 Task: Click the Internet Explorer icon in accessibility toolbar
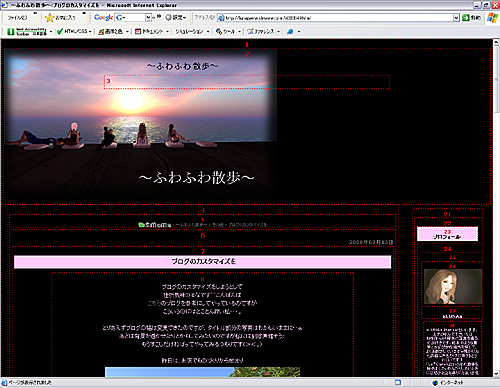point(290,32)
